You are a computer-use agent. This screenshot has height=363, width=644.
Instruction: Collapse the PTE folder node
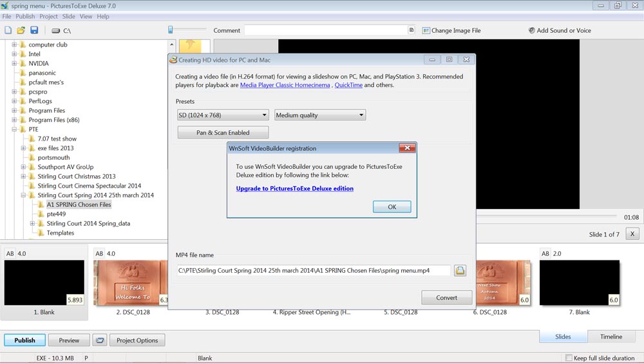pos(14,129)
